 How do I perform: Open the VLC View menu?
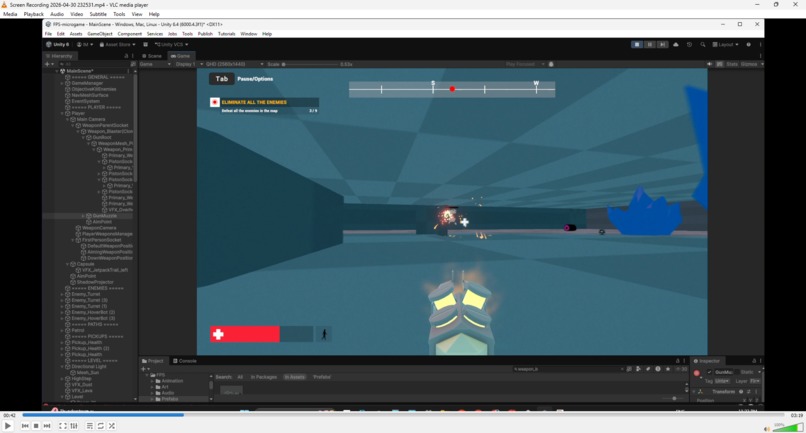point(137,14)
